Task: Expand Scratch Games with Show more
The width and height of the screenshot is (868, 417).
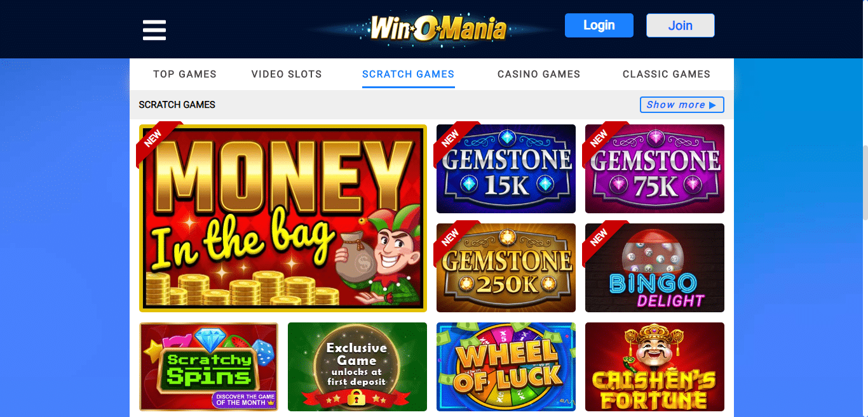Action: pyautogui.click(x=682, y=105)
